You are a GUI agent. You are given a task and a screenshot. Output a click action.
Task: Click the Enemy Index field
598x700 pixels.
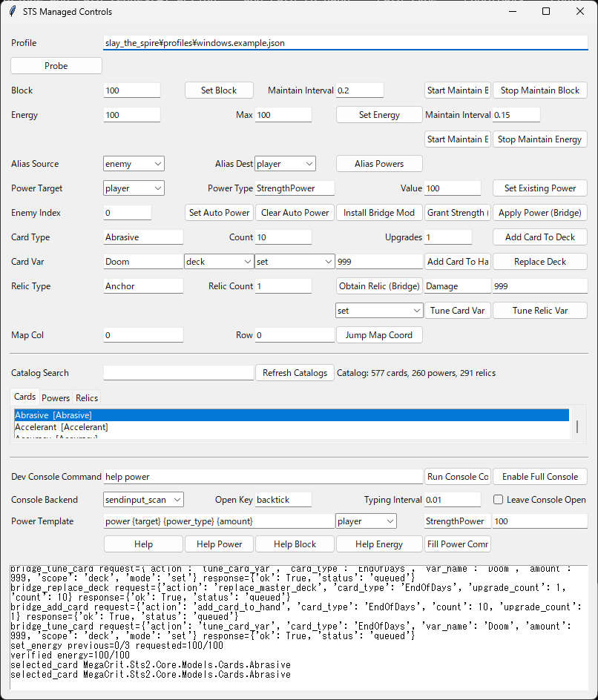click(x=128, y=213)
